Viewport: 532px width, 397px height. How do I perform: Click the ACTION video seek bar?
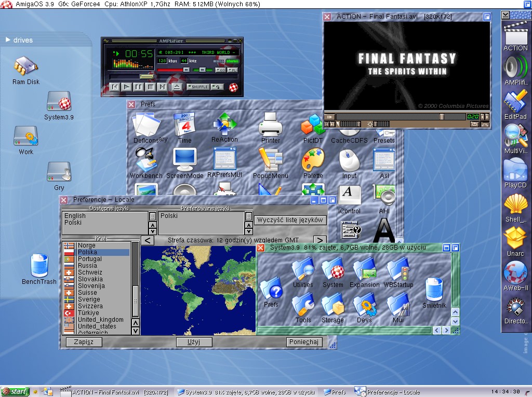[x=401, y=117]
